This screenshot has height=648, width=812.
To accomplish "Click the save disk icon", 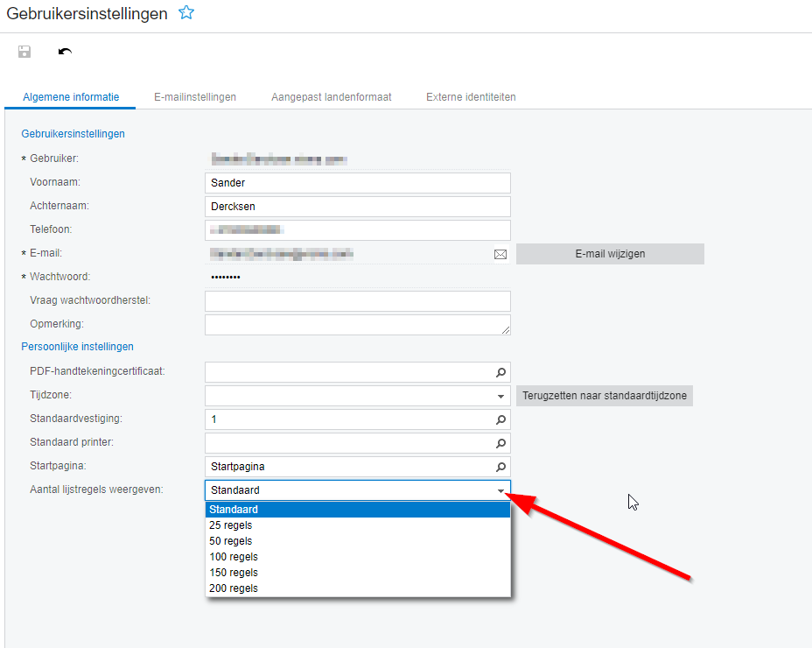I will pyautogui.click(x=24, y=52).
